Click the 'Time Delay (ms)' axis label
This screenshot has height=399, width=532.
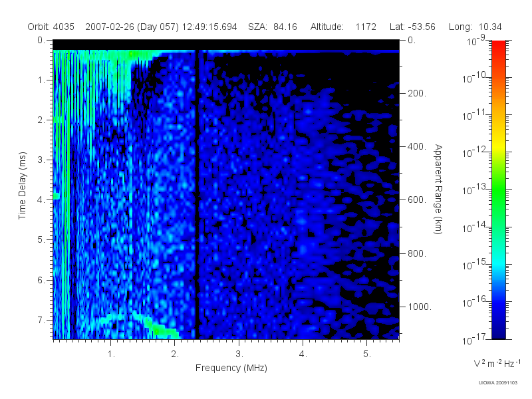pyautogui.click(x=22, y=186)
